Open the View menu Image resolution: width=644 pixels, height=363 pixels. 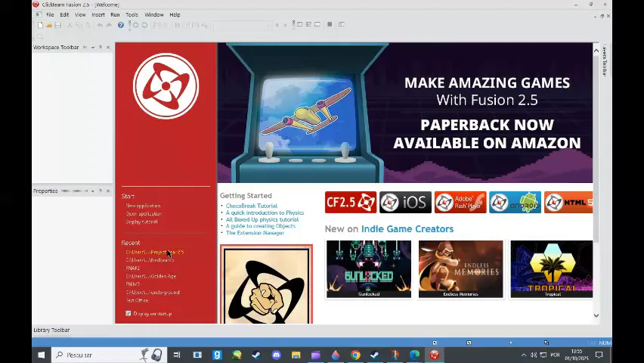click(x=80, y=15)
